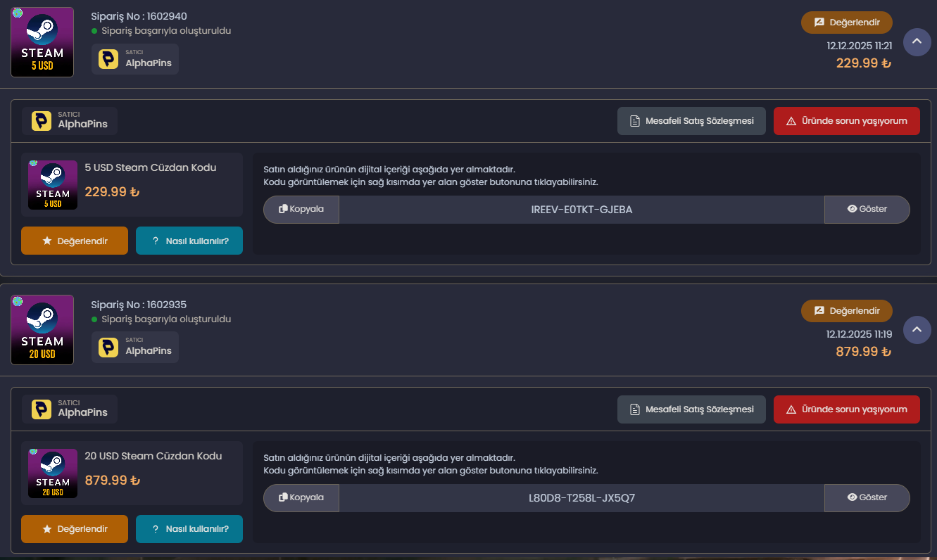Open Mesafeli Satış Sözleşmesi for the 5 USD order

tap(691, 121)
